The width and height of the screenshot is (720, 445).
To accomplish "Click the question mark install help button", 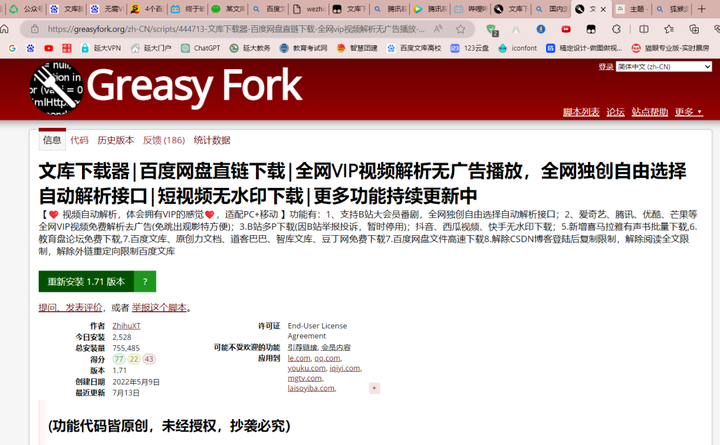I will 145,282.
